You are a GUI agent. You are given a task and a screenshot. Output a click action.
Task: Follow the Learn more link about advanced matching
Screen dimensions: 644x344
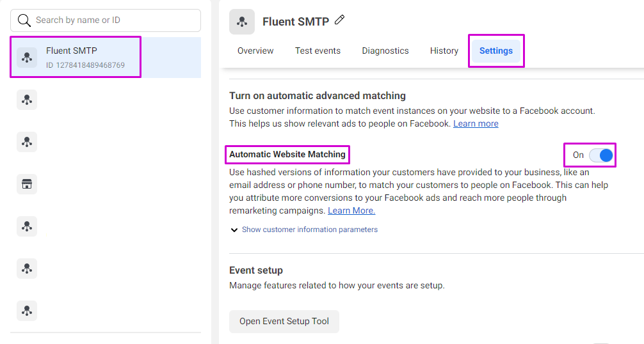[476, 124]
